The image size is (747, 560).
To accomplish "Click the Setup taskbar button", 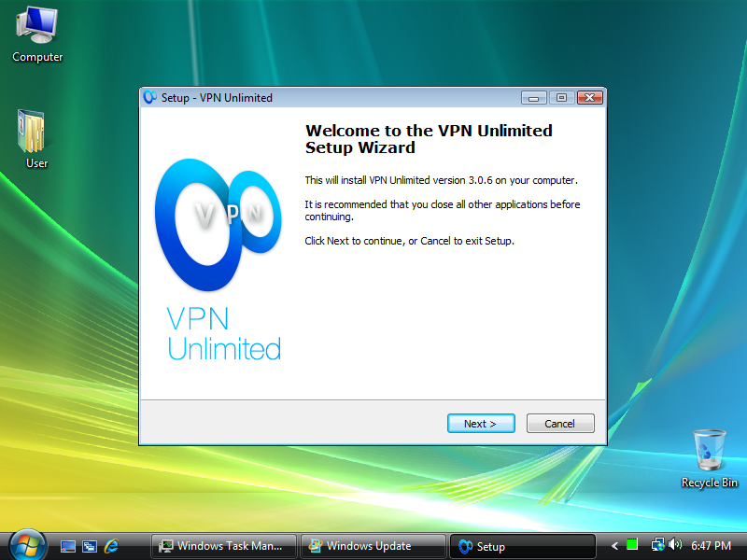I will pos(523,546).
